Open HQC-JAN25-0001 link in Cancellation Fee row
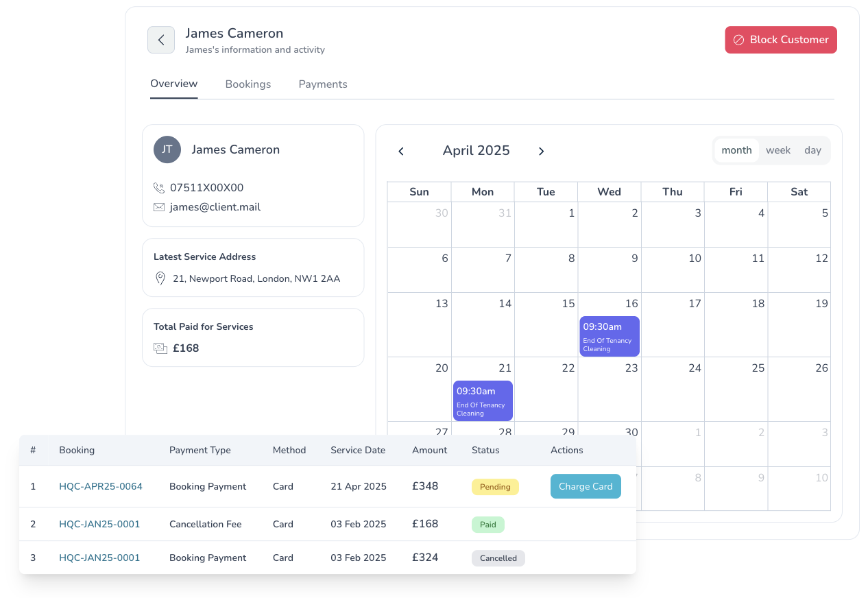The width and height of the screenshot is (868, 598). point(99,524)
